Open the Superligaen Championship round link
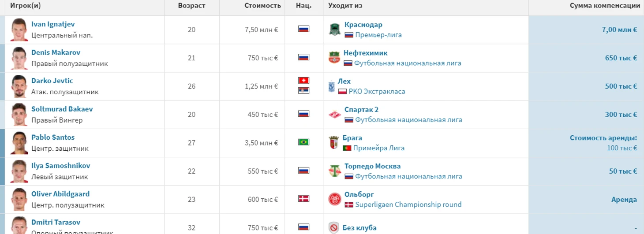The width and height of the screenshot is (644, 234). click(x=408, y=204)
